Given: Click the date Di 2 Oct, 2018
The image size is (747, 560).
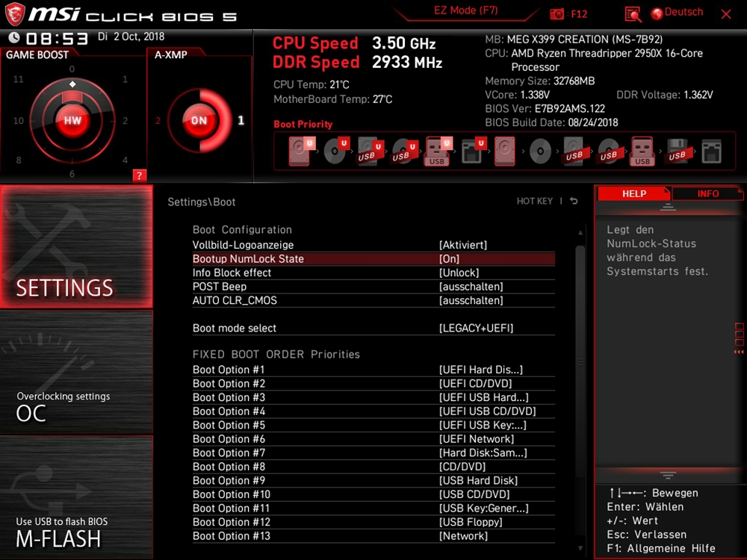Looking at the screenshot, I should (131, 37).
